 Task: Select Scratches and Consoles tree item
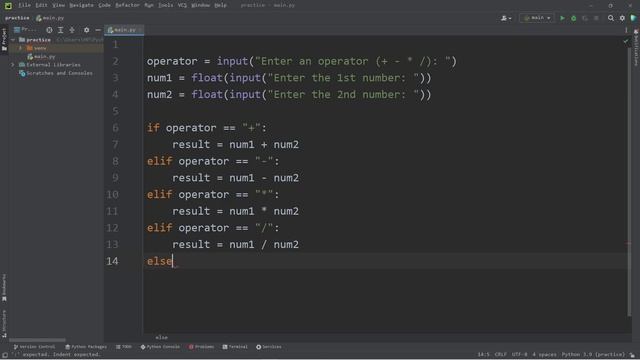point(56,73)
